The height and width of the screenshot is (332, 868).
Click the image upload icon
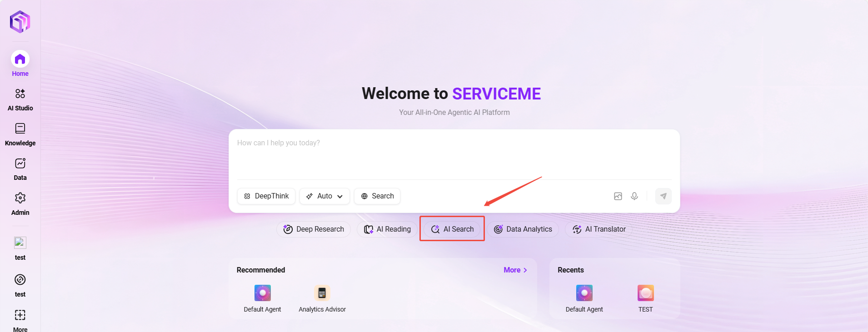(x=618, y=196)
